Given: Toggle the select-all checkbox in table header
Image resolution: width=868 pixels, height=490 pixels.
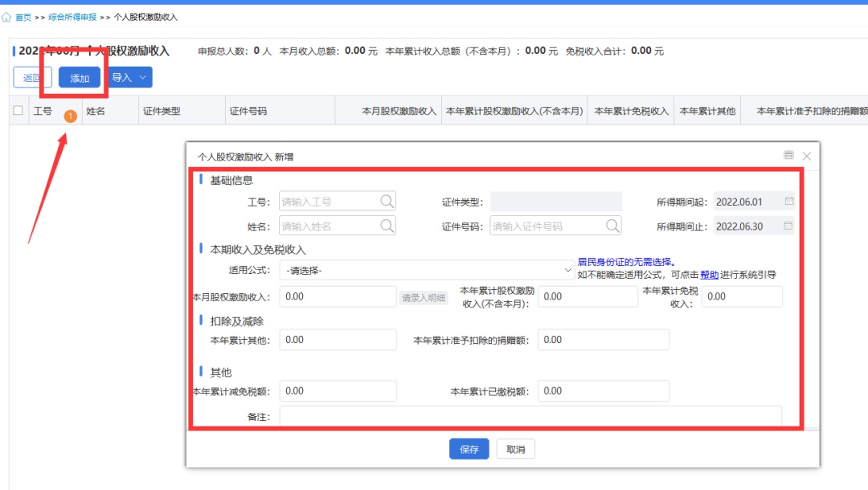Looking at the screenshot, I should [x=18, y=111].
